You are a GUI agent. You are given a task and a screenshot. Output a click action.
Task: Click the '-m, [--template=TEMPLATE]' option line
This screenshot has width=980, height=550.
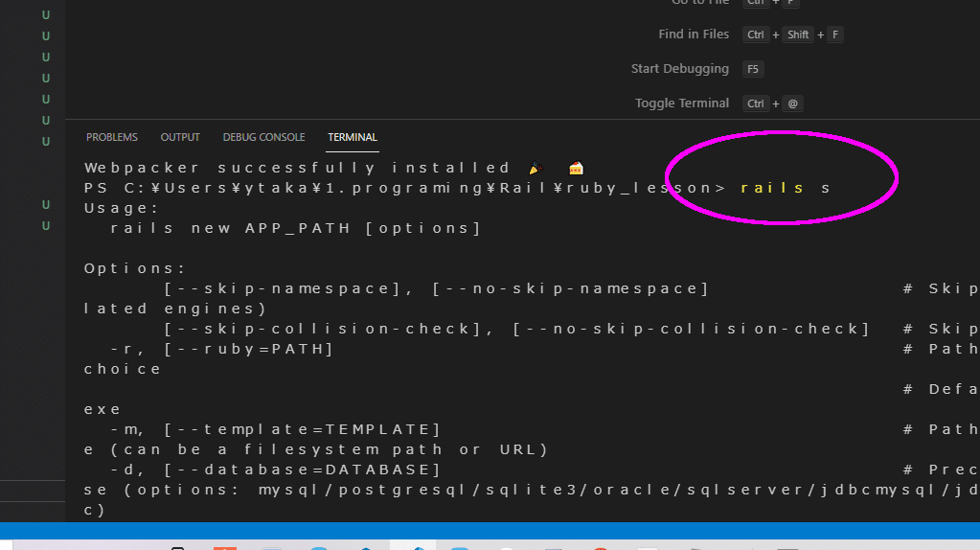point(276,429)
